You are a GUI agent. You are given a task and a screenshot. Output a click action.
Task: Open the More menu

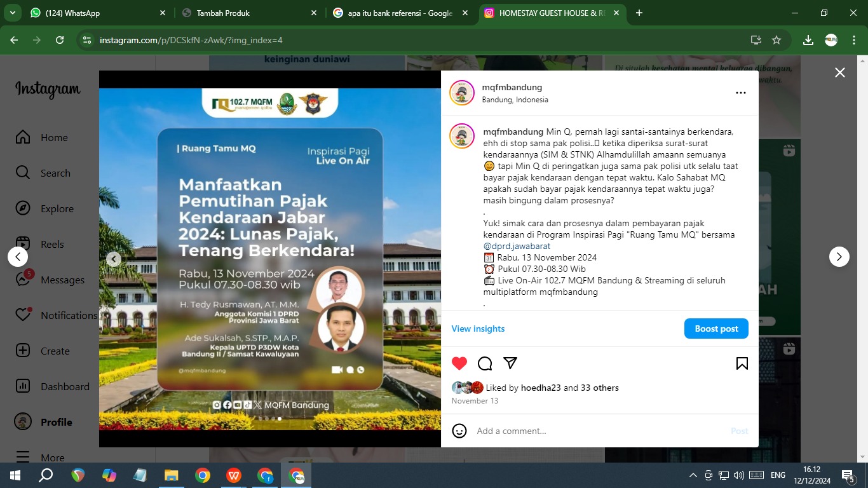pos(39,457)
